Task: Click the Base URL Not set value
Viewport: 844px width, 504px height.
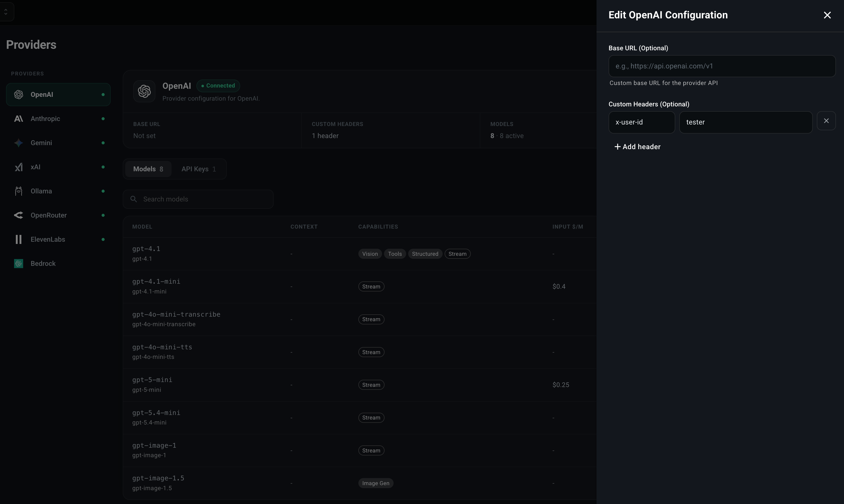Action: [x=144, y=136]
